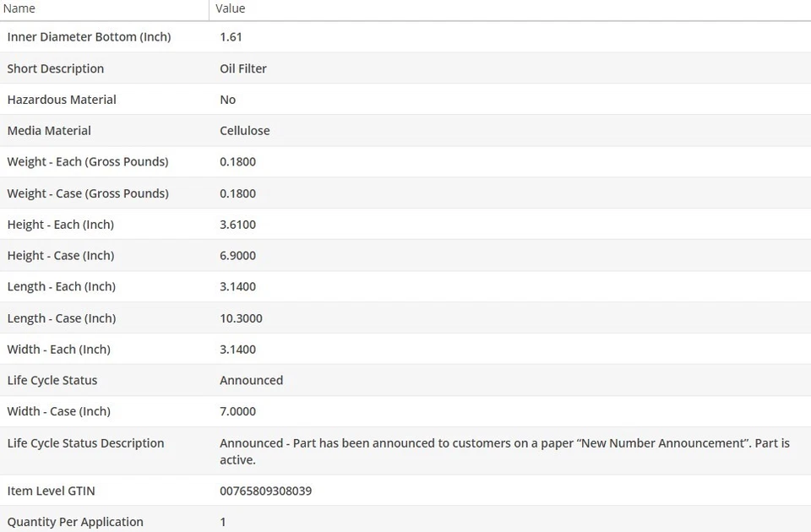Click the Value column header
Viewport: 811px width, 532px height.
point(230,8)
